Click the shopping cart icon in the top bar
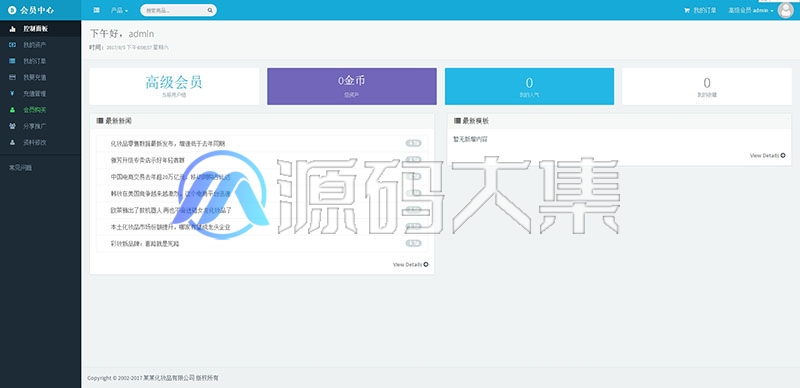This screenshot has width=800, height=388. point(687,10)
